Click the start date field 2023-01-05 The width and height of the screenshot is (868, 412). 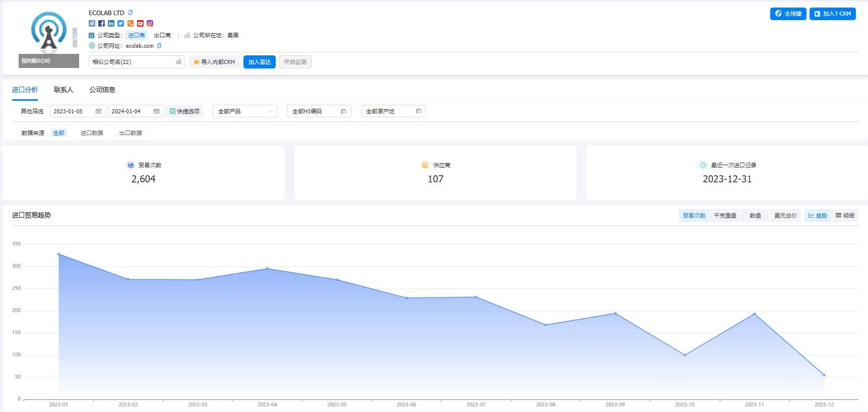pyautogui.click(x=77, y=111)
